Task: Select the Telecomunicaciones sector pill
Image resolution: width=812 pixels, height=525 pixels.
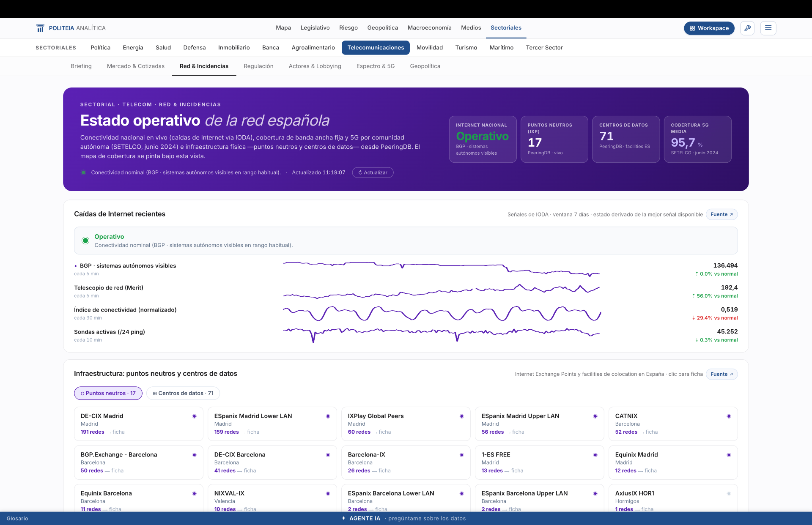Action: (x=376, y=48)
